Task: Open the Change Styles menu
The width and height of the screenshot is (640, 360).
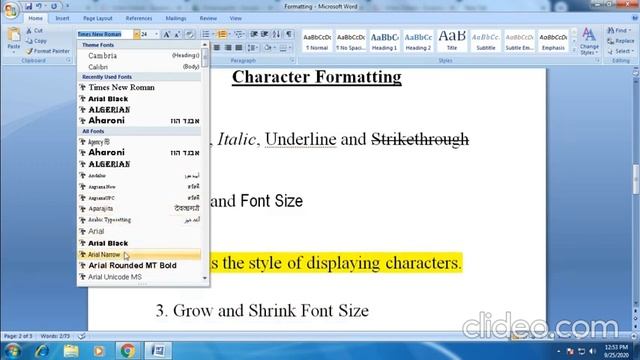Action: click(589, 41)
